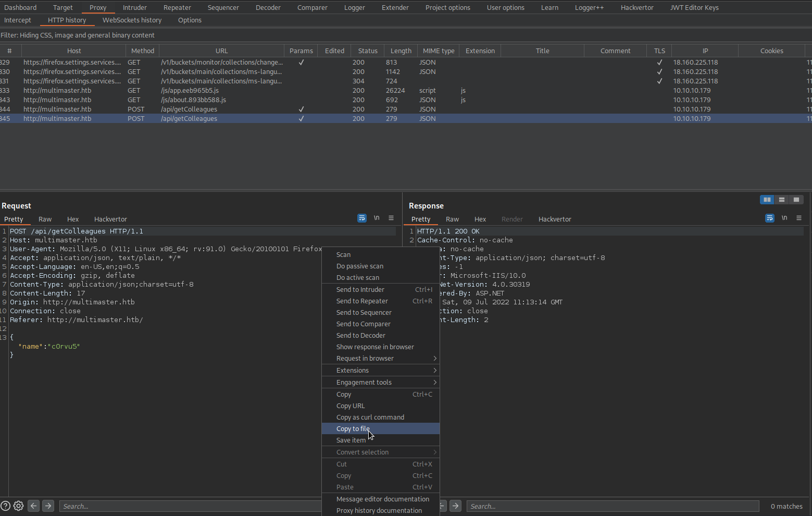Click the 0 matches counter text
Screen dimensions: 812x516
coord(786,506)
